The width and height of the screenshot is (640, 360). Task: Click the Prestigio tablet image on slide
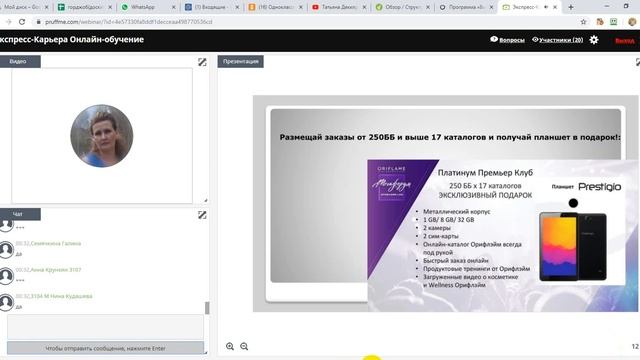pyautogui.click(x=573, y=247)
